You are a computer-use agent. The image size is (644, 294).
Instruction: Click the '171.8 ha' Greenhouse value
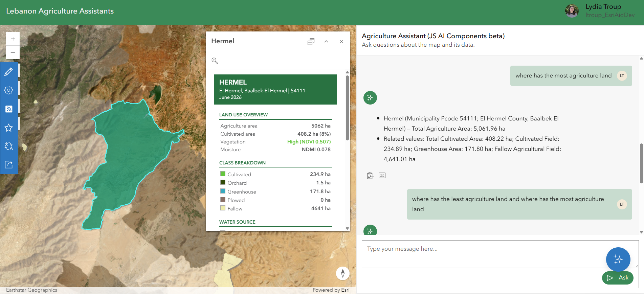(x=320, y=191)
